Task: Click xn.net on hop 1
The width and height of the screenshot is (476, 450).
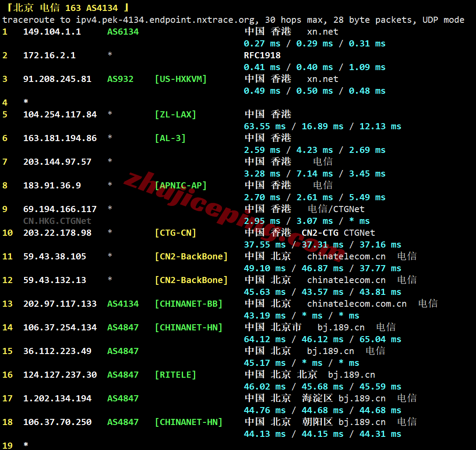Action: [x=323, y=32]
